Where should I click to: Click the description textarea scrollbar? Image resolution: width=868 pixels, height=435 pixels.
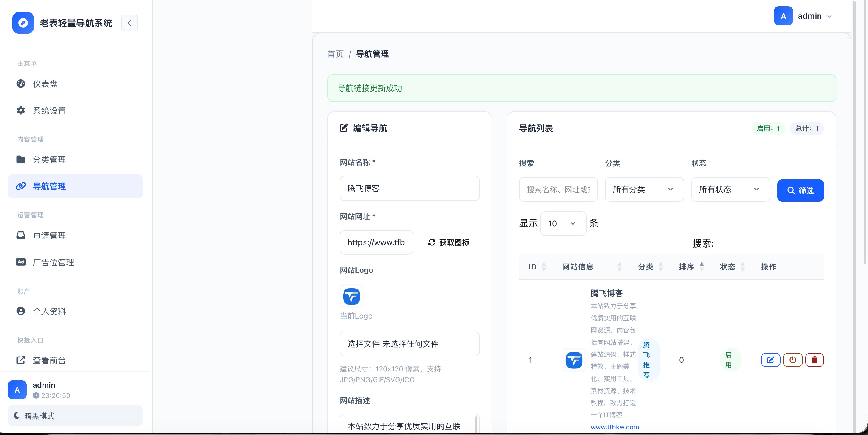click(x=476, y=425)
